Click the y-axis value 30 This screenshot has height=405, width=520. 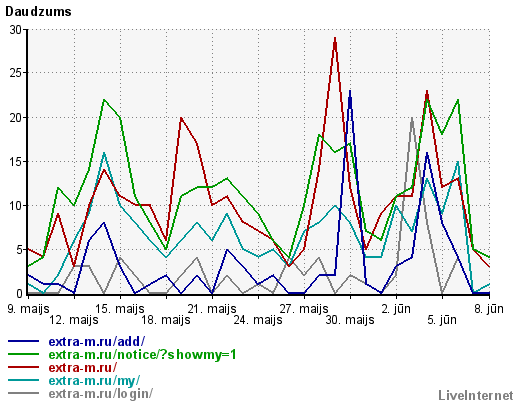click(16, 30)
